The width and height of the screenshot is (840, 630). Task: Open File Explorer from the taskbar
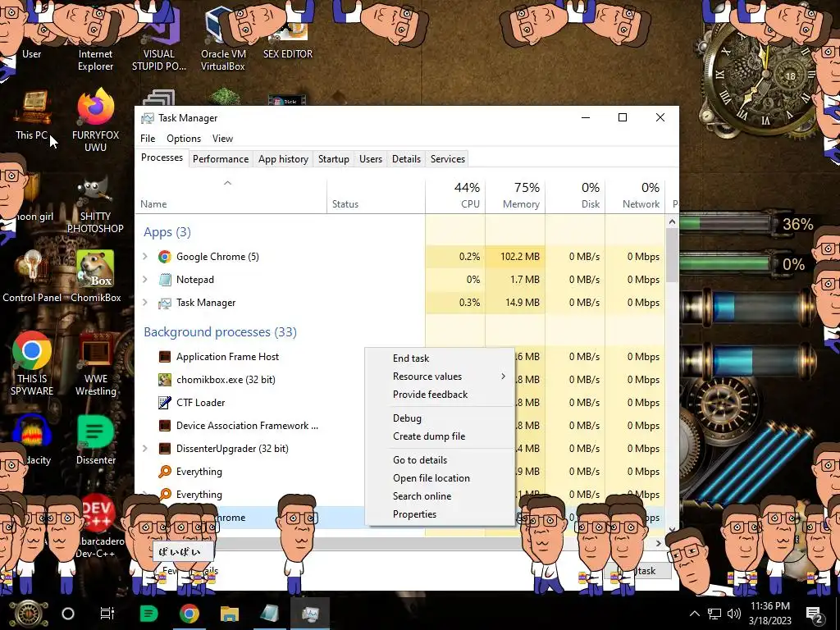[230, 614]
